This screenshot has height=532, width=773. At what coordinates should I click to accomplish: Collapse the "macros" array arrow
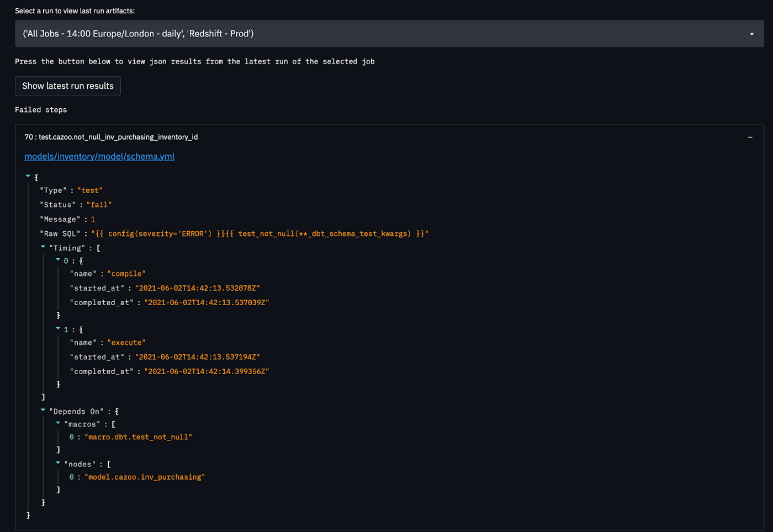tap(58, 423)
